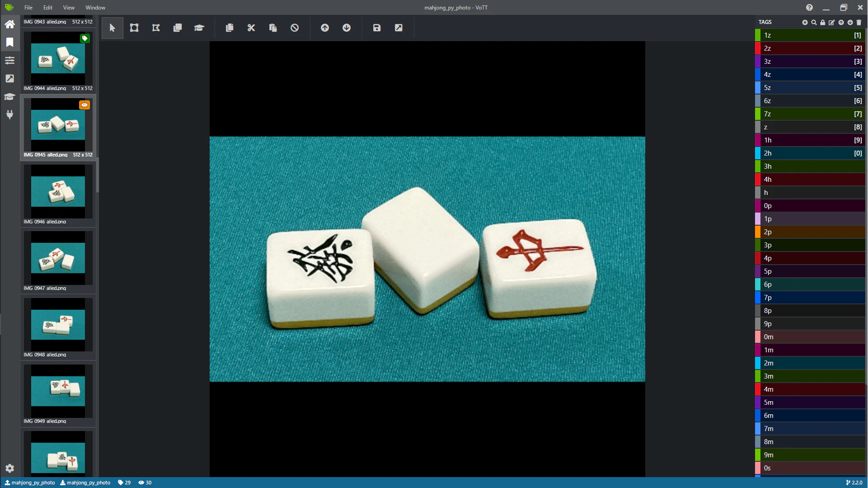
Task: Open thumbnail IMG 0946 alled.png
Action: [58, 195]
